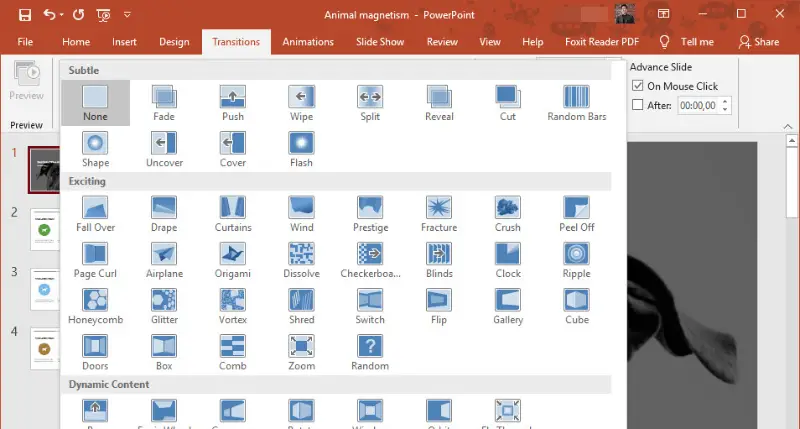Apply the Wind transition
Screen dimensions: 800x429
(302, 214)
